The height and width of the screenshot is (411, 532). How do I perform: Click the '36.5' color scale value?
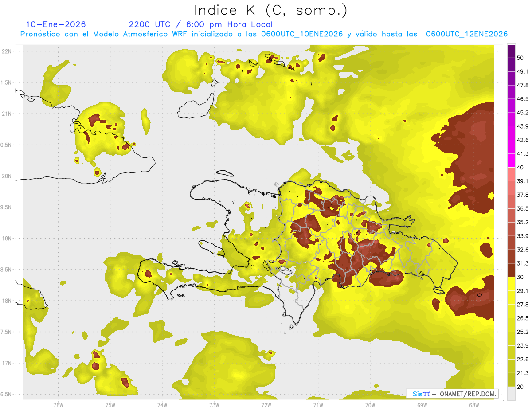tap(523, 208)
